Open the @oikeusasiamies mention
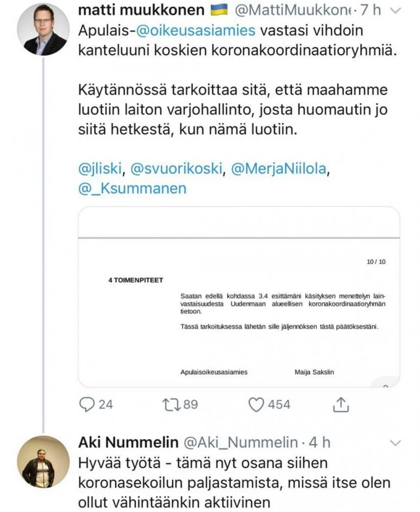This screenshot has width=420, height=512. tap(194, 30)
